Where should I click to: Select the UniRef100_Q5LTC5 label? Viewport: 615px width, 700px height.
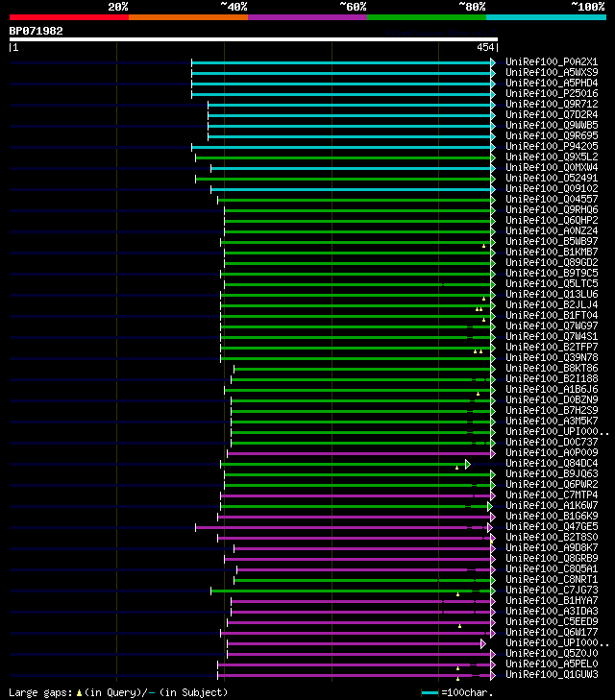552,283
